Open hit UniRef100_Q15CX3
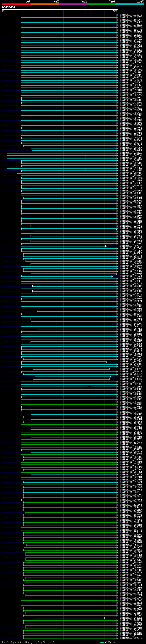The image size is (146, 644). 131,17
